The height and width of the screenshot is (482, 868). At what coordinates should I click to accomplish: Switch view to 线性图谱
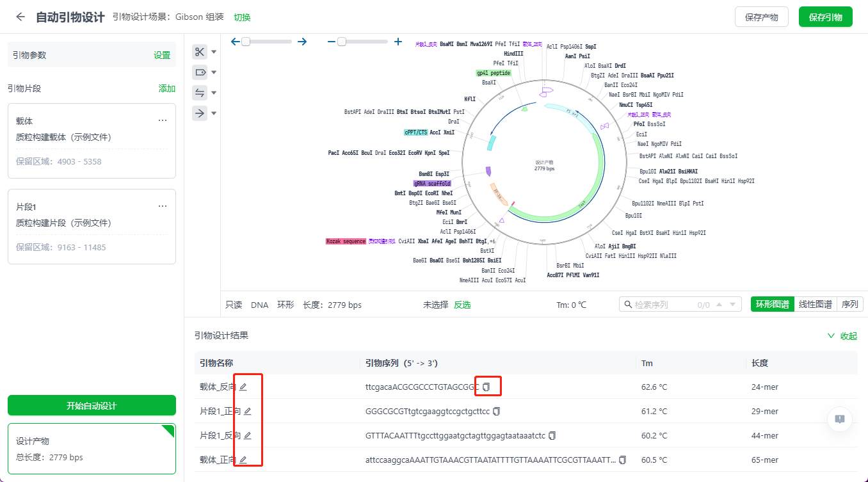(x=816, y=305)
